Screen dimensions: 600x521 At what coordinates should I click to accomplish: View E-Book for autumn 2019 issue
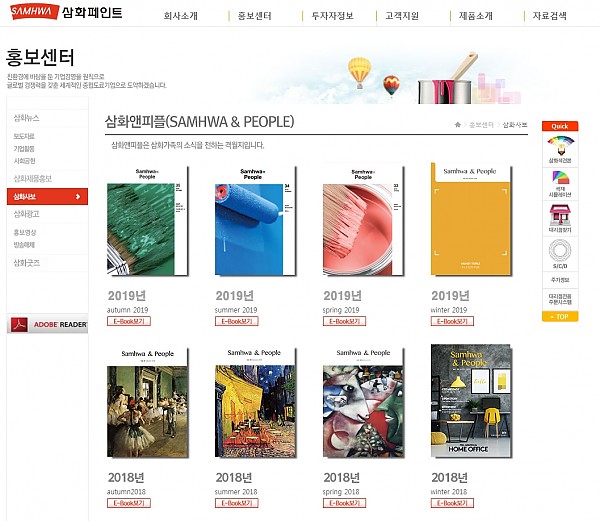tap(129, 321)
